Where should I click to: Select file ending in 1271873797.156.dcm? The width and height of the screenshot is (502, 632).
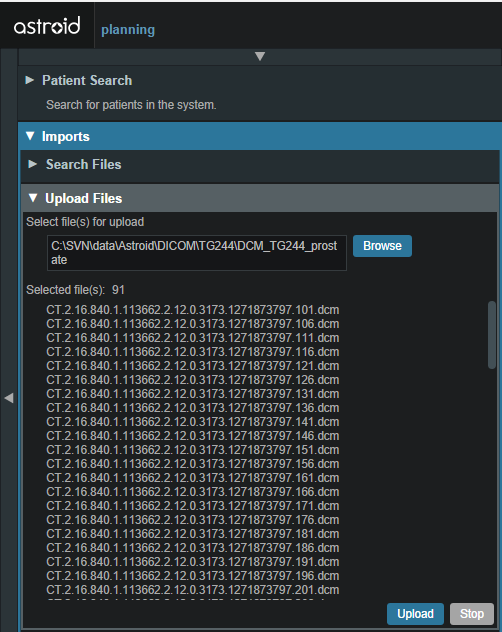point(193,464)
